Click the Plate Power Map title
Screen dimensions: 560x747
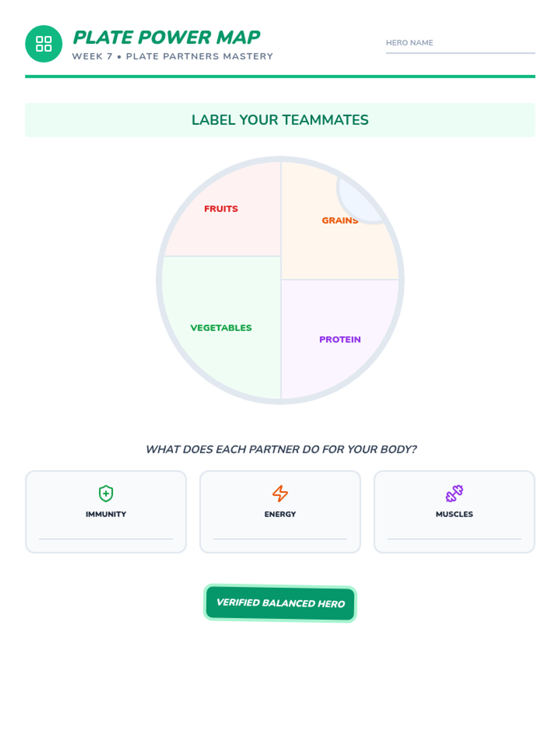[x=167, y=37]
